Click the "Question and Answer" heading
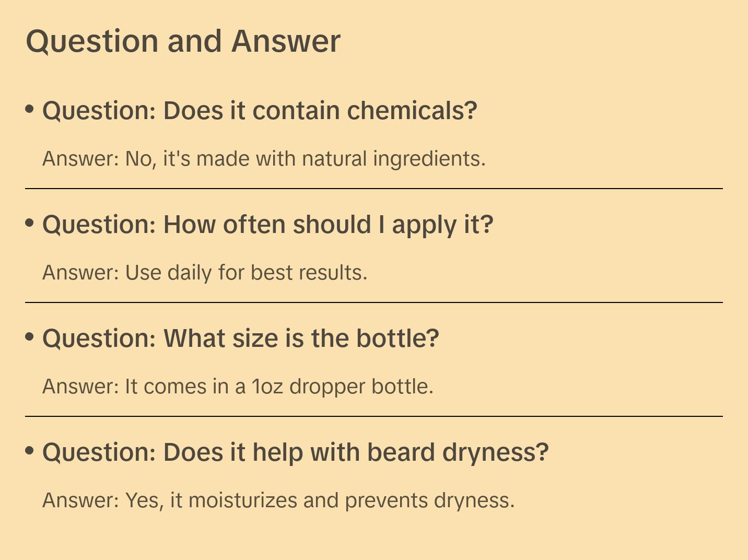The image size is (748, 560). tap(183, 41)
